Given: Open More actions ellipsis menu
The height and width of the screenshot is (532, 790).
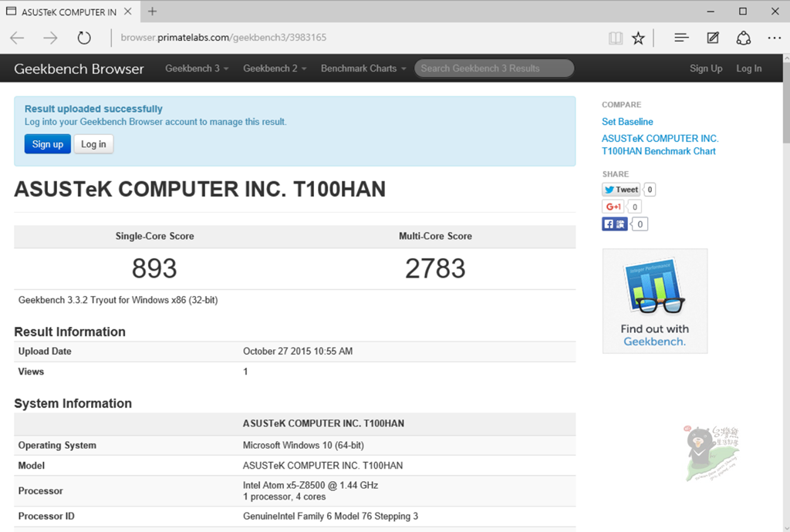Looking at the screenshot, I should click(x=775, y=38).
